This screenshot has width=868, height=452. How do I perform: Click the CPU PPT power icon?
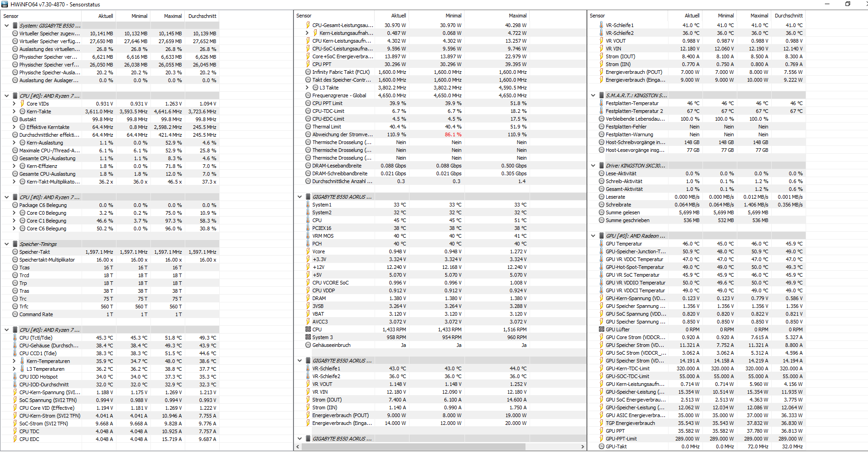(308, 64)
